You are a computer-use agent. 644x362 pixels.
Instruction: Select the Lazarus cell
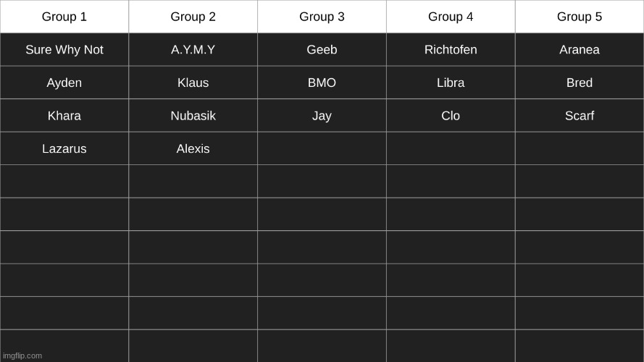pyautogui.click(x=64, y=148)
